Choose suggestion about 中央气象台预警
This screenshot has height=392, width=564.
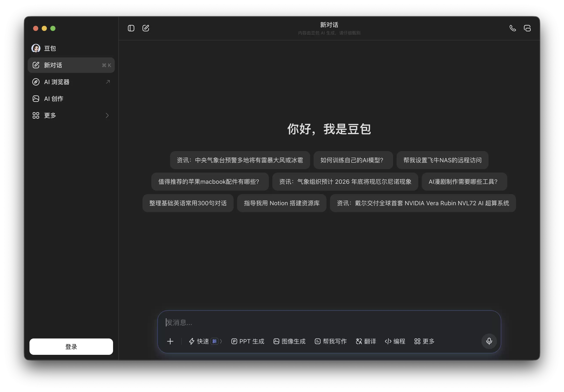point(240,160)
